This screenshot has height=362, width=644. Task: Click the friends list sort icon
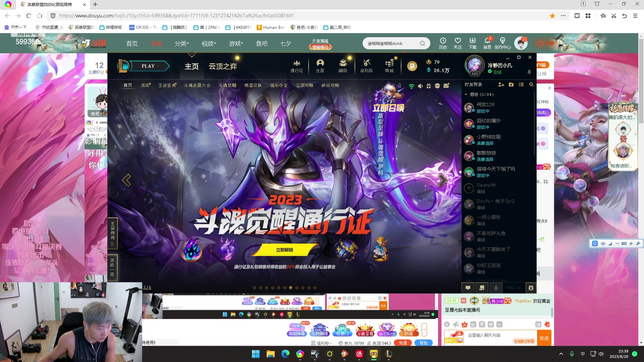click(x=521, y=85)
